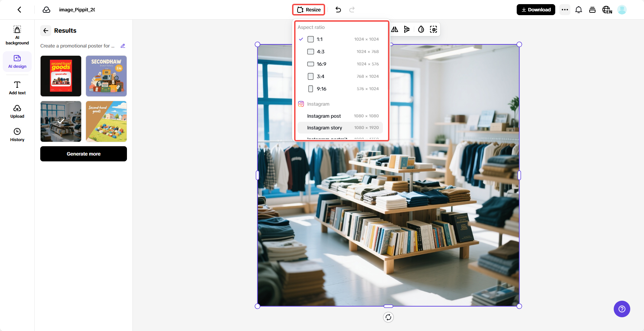Open the more options ellipsis menu
Viewport: 644px width, 331px height.
pos(565,10)
